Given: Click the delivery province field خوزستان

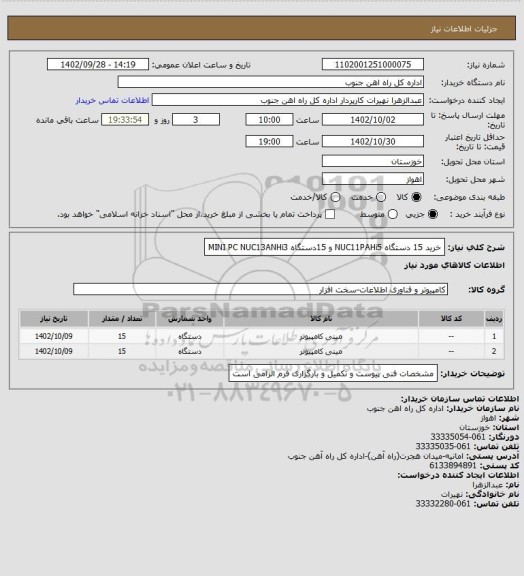Looking at the screenshot, I should coord(373,161).
